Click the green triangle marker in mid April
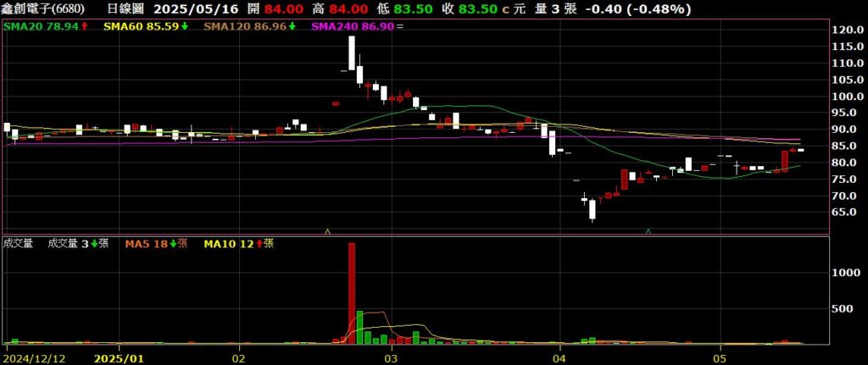Image resolution: width=868 pixels, height=365 pixels. (x=648, y=230)
